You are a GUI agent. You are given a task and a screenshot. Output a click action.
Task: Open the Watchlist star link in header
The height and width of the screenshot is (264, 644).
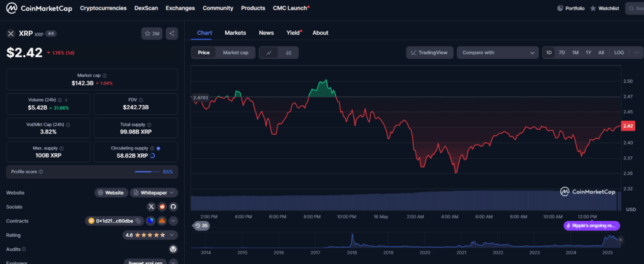(604, 8)
